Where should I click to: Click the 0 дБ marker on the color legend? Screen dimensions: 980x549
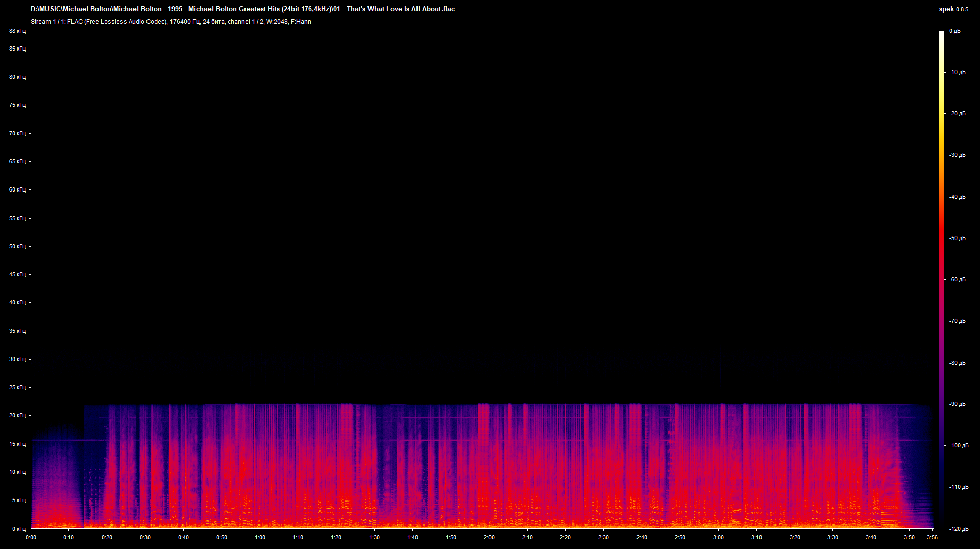pos(956,31)
